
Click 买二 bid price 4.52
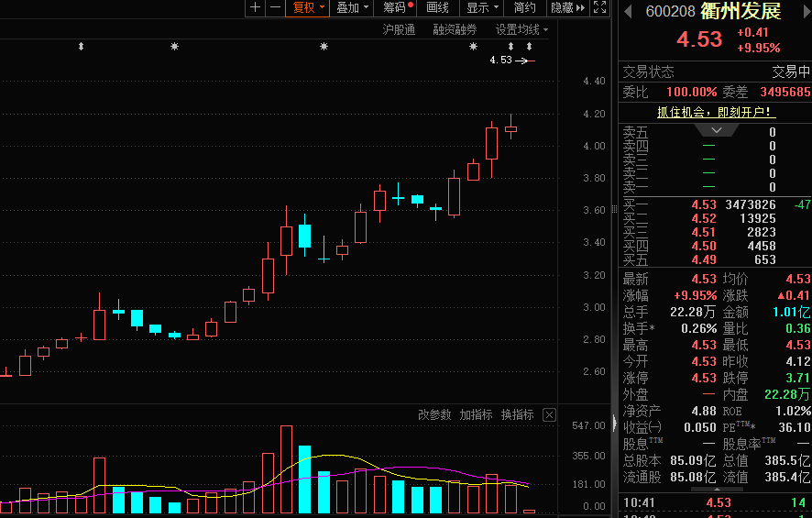pyautogui.click(x=704, y=218)
